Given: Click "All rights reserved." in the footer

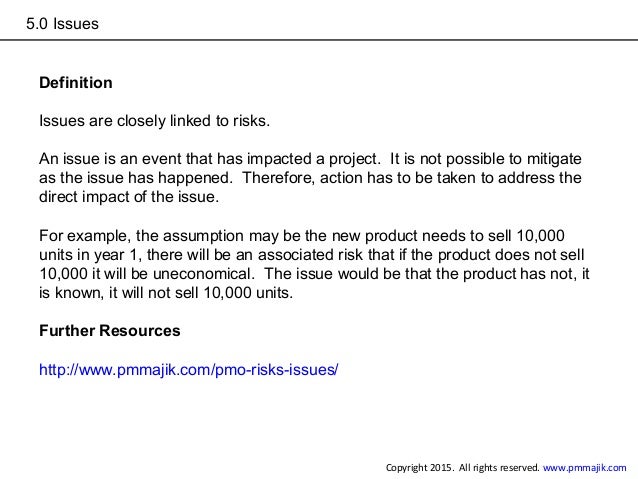Looking at the screenshot, I should [499, 467].
